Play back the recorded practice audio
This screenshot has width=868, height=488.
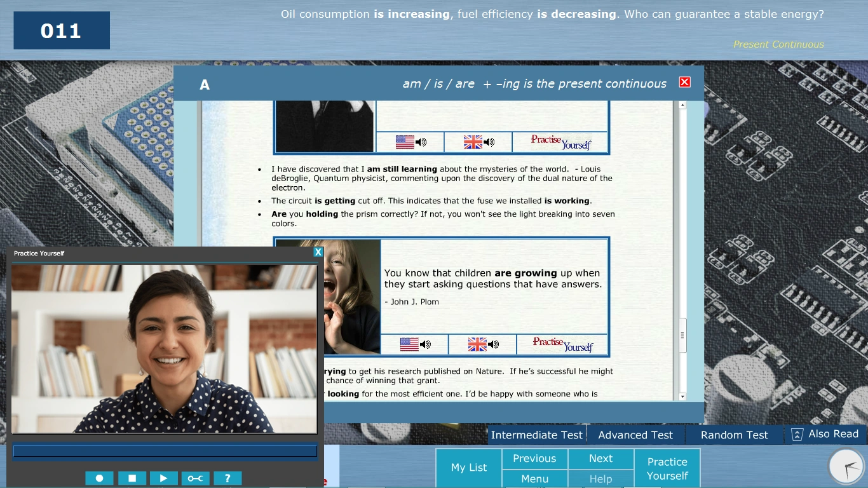tap(164, 478)
